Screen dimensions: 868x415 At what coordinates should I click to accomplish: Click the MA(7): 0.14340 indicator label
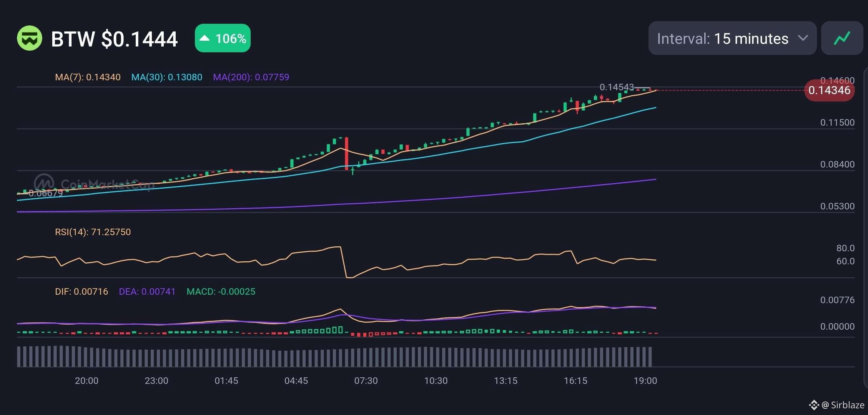[88, 77]
